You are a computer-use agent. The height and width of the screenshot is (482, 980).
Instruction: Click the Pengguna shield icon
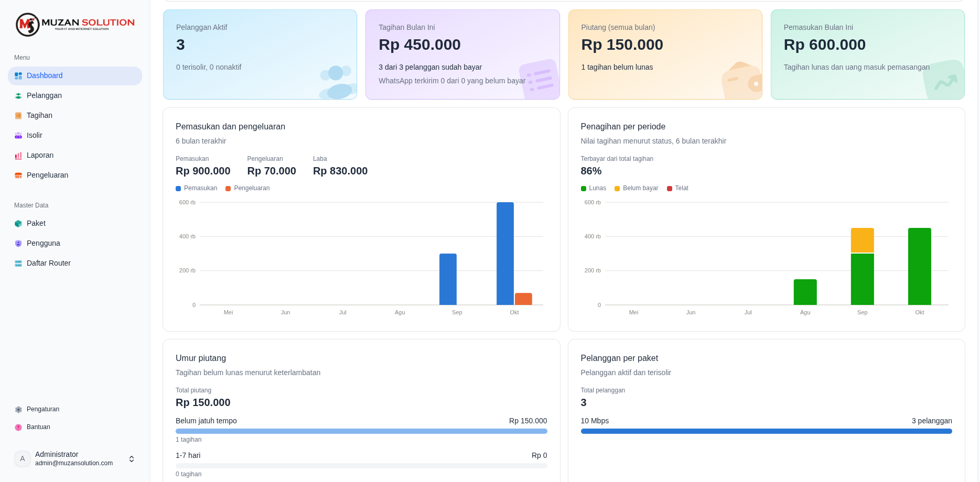[18, 244]
